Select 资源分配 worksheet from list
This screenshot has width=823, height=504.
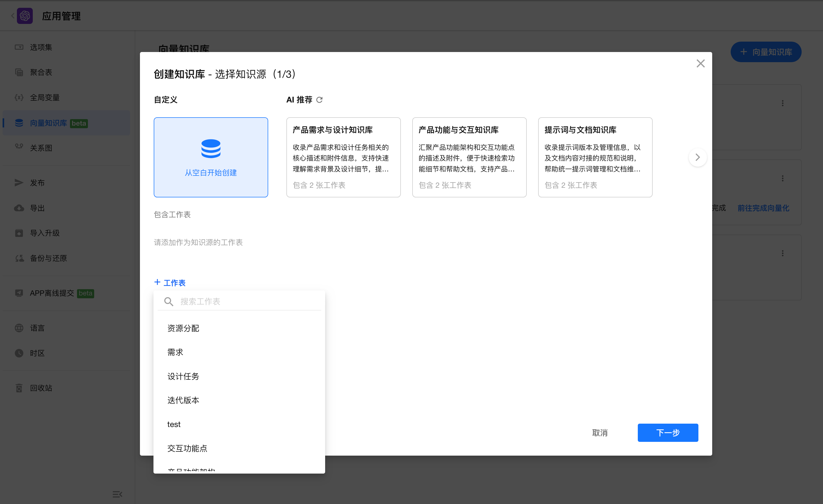tap(183, 328)
